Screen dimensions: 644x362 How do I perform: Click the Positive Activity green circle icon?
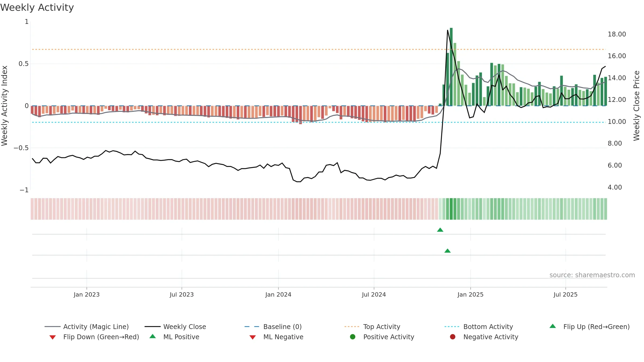[x=353, y=337]
